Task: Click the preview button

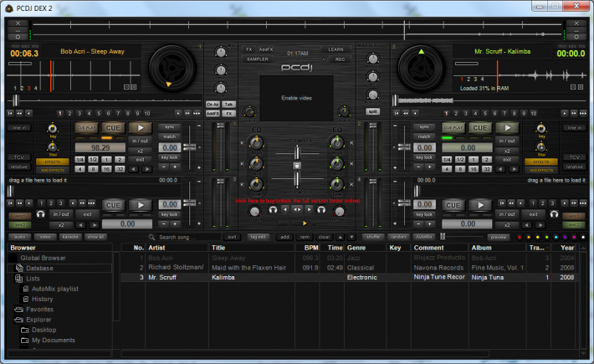Action: click(498, 237)
